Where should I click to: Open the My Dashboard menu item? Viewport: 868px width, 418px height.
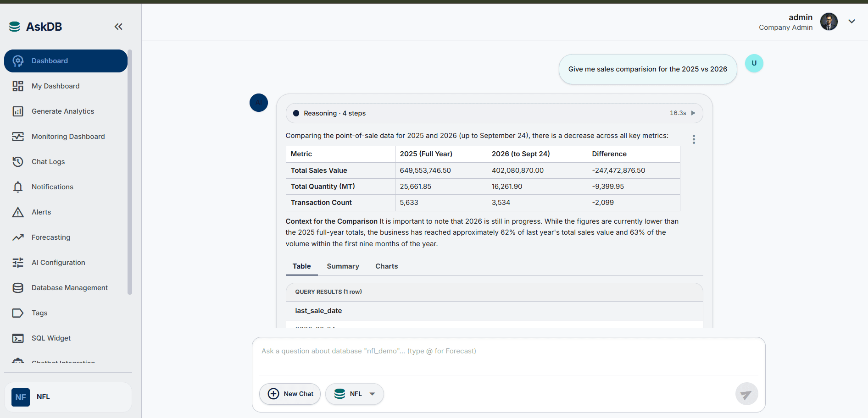pyautogui.click(x=66, y=86)
